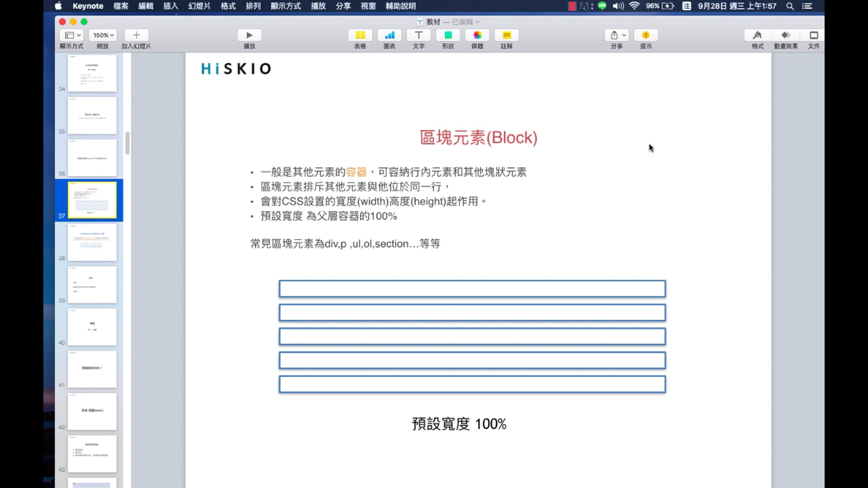
Task: Click the add slide (加入幻燈片) button
Action: click(136, 35)
